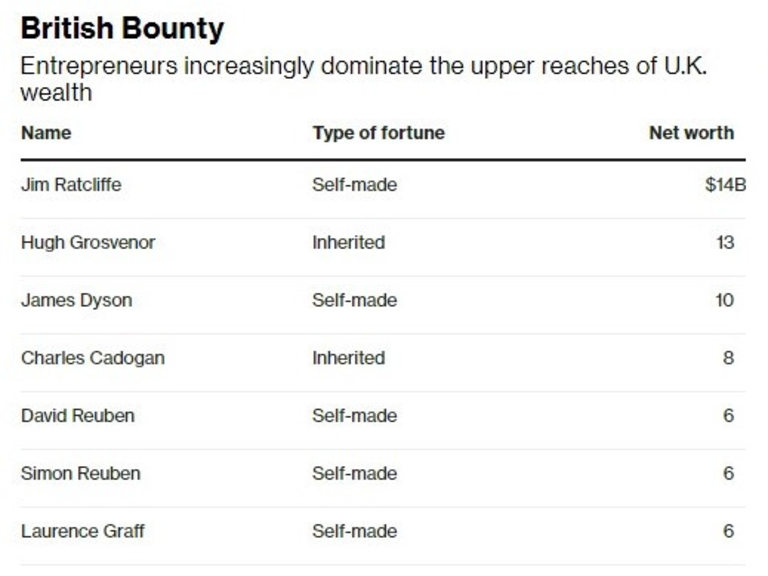Click Hugh Grosvenor's net worth of 13
This screenshot has height=576, width=768.
pyautogui.click(x=725, y=243)
